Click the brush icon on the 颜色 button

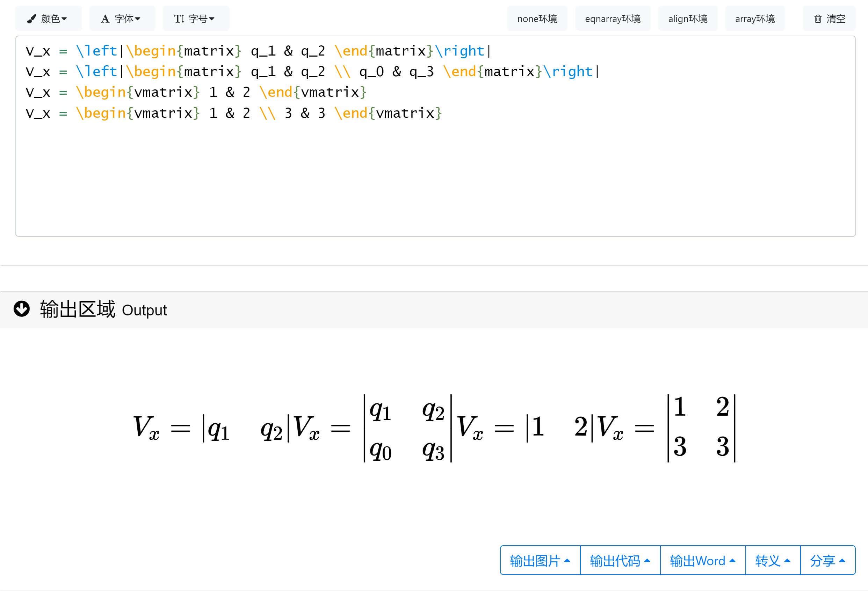point(31,18)
